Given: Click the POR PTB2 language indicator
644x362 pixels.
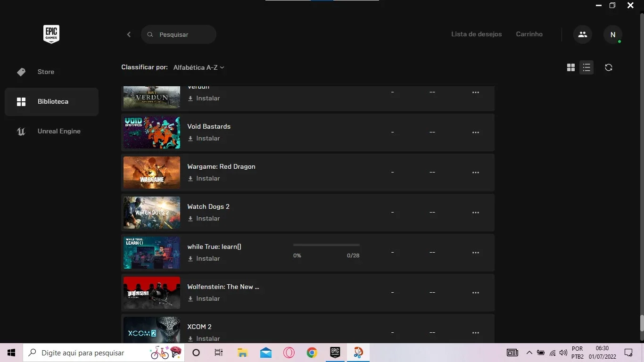Looking at the screenshot, I should click(578, 353).
